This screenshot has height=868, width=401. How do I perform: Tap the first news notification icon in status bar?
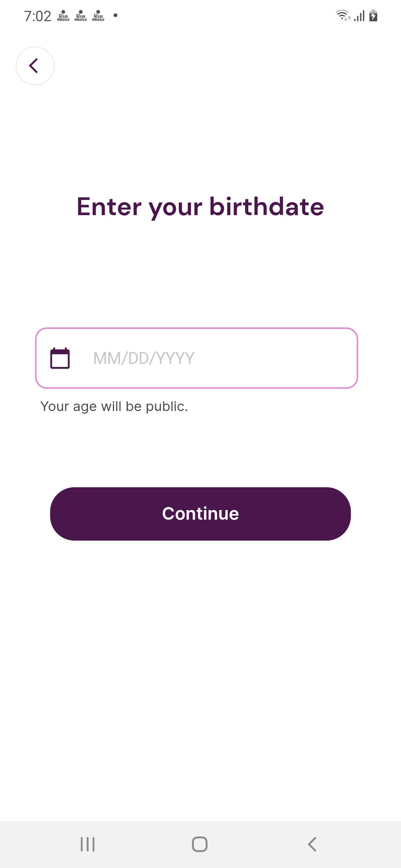pyautogui.click(x=63, y=16)
